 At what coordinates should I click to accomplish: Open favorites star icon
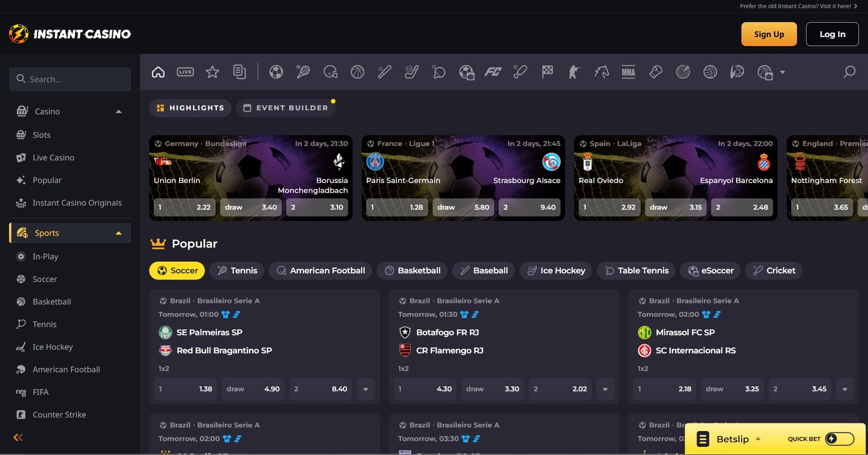pos(212,72)
